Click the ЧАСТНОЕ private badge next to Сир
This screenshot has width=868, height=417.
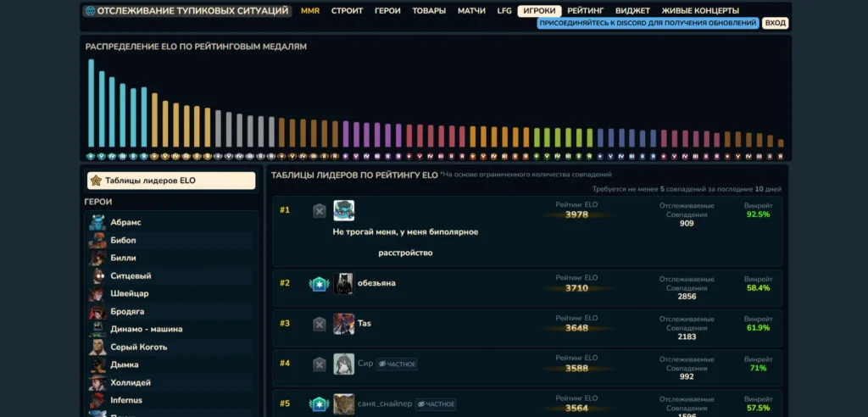pyautogui.click(x=397, y=364)
